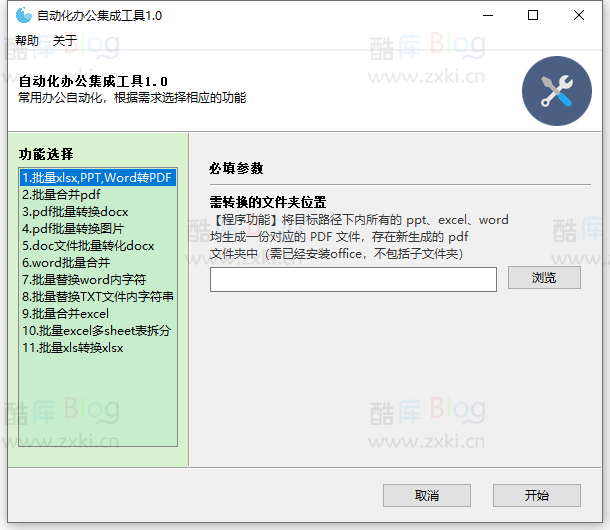Select 1.批量xlsx,PPT,Word转PDF in function list
Screen dimensions: 610x530
(x=98, y=178)
